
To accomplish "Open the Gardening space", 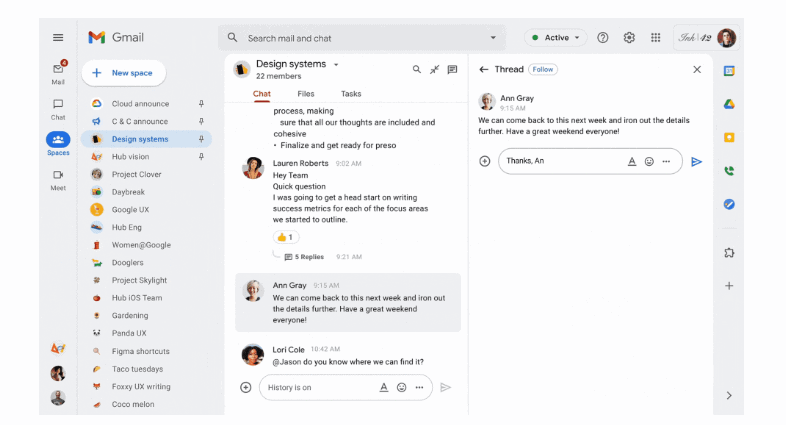I will tap(146, 315).
